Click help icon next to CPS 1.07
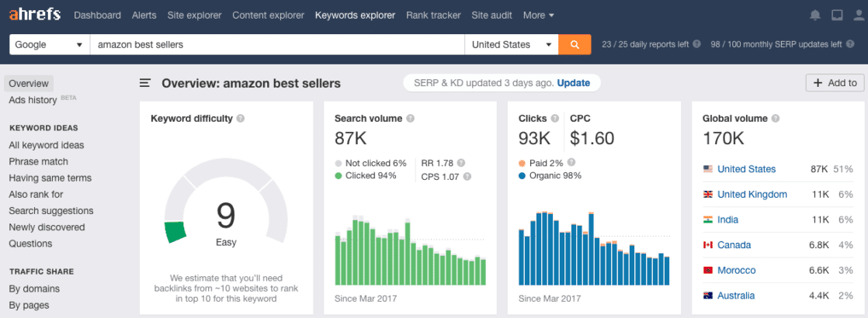868x318 pixels. [x=467, y=176]
